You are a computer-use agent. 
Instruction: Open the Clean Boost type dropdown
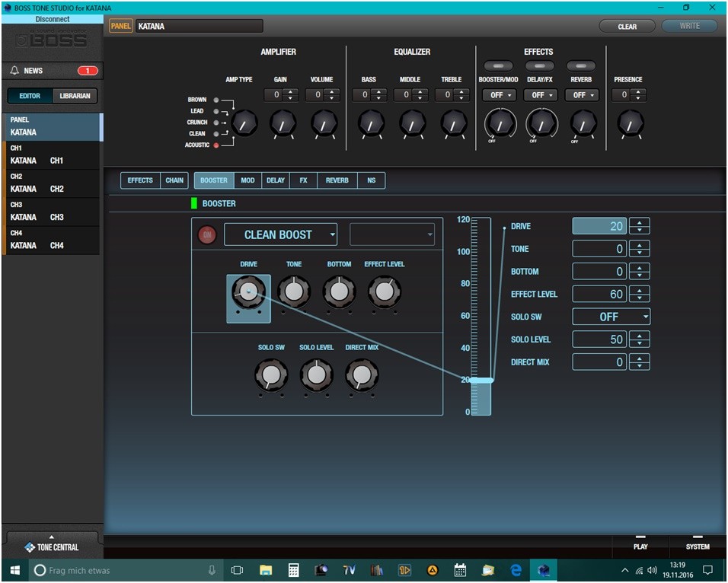pyautogui.click(x=280, y=235)
